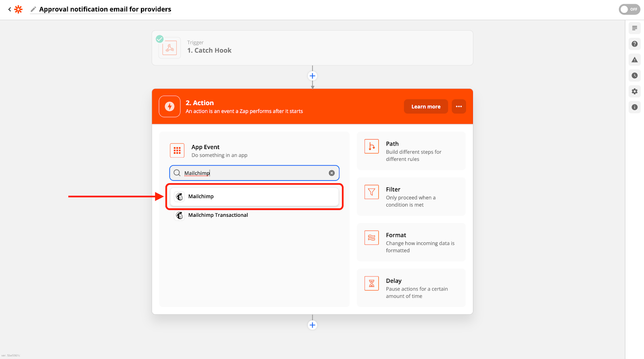
Task: Click the Mailchimp monkey logo icon
Action: [180, 197]
